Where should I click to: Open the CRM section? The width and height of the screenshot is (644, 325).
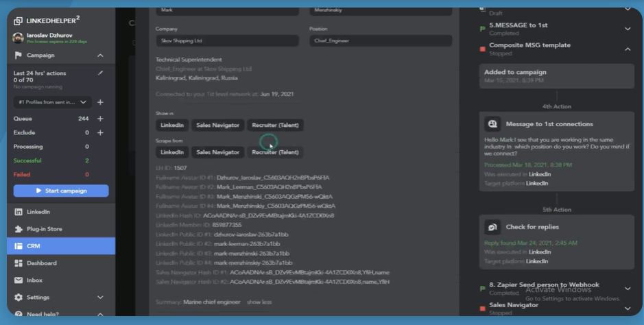61,245
